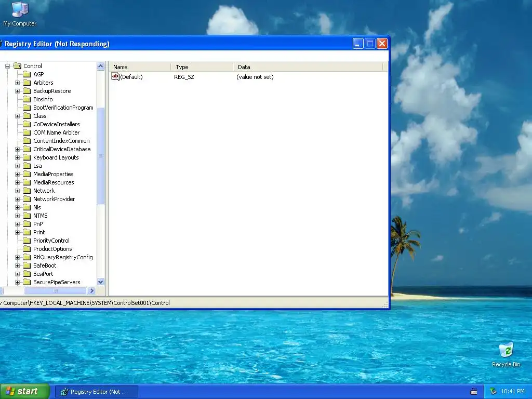Click the ContentIndexCommon folder icon
This screenshot has width=532, height=399.
click(x=27, y=141)
